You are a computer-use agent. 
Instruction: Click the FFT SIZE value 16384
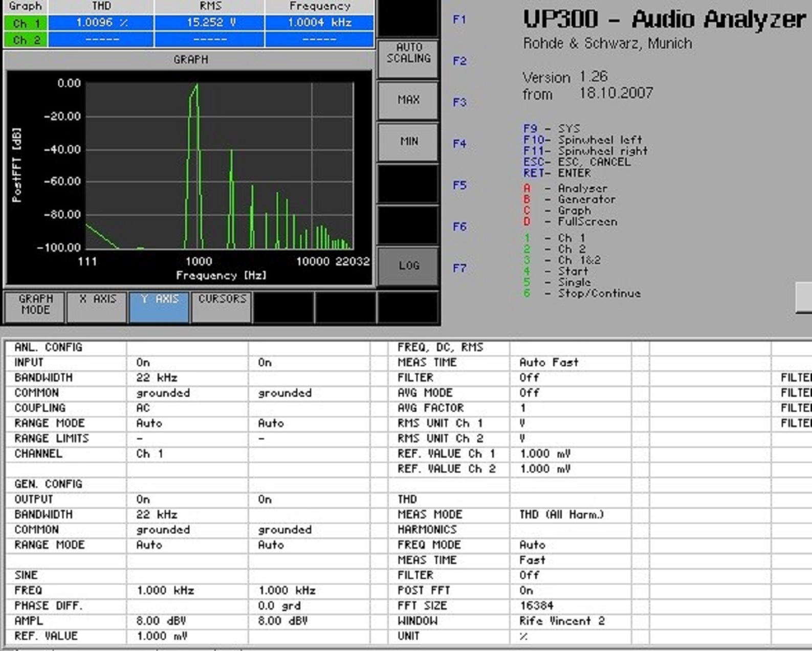[x=536, y=606]
